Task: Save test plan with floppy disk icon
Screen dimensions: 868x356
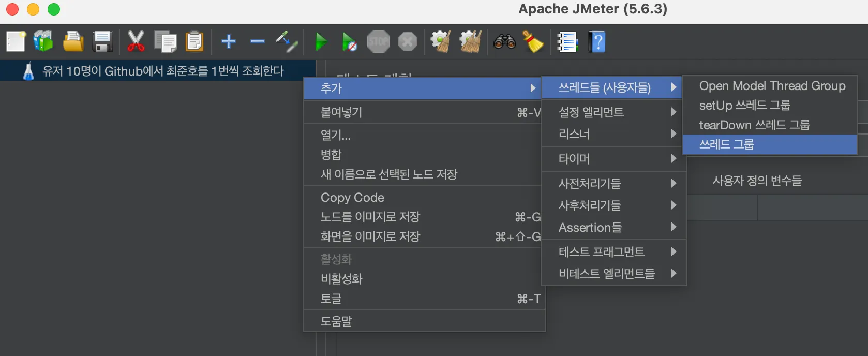Action: coord(102,41)
